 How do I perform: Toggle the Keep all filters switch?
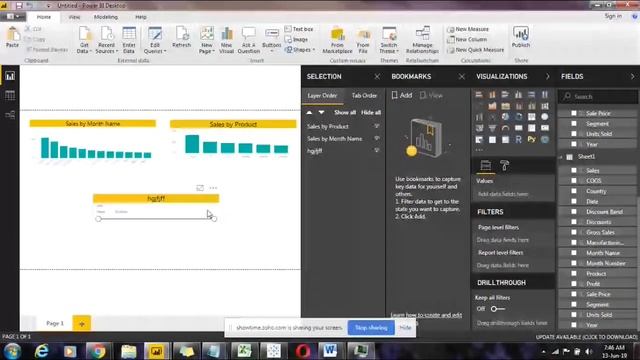498,309
